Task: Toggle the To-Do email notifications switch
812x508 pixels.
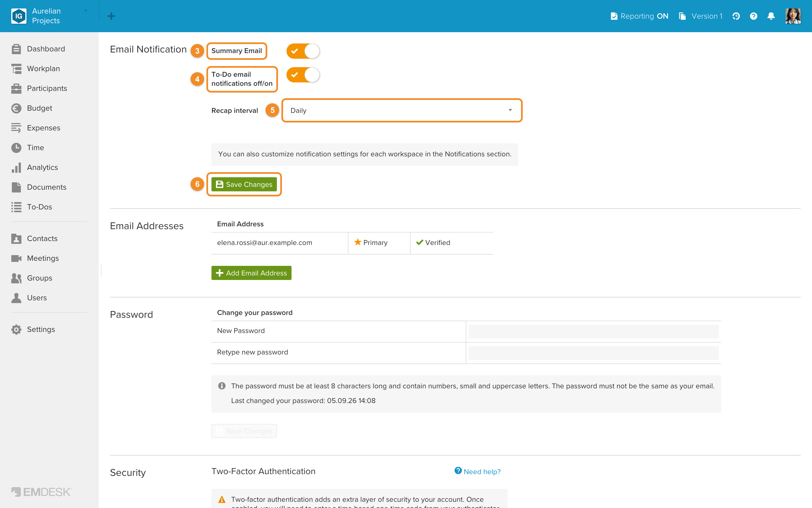Action: click(x=303, y=75)
